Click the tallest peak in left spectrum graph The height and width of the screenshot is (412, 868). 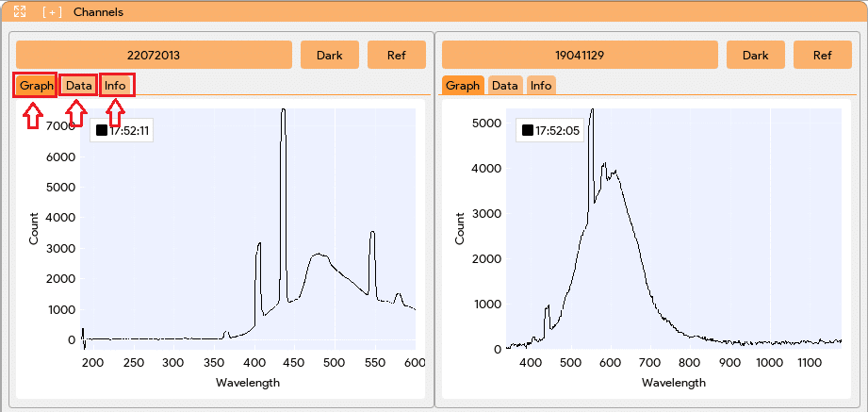pos(284,110)
